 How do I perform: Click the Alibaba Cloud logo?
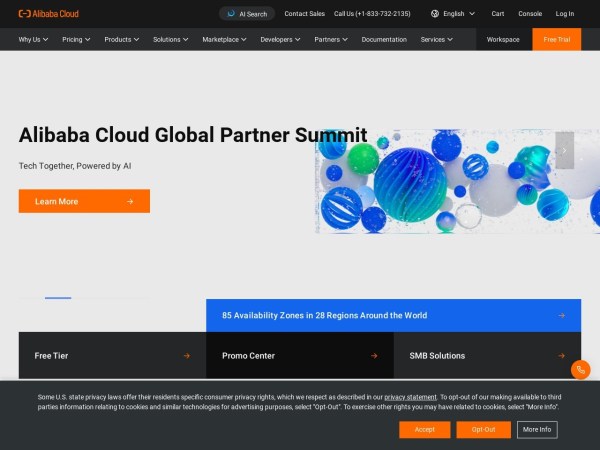pos(48,14)
